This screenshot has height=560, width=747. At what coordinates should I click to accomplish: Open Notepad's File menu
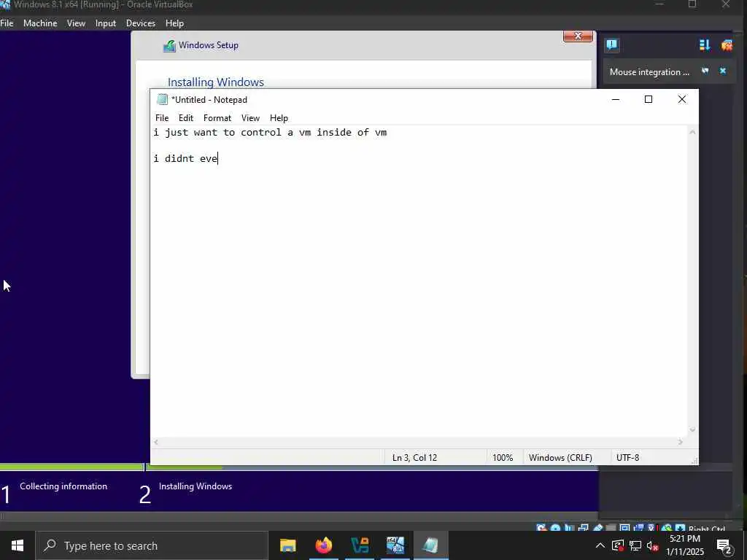point(162,118)
